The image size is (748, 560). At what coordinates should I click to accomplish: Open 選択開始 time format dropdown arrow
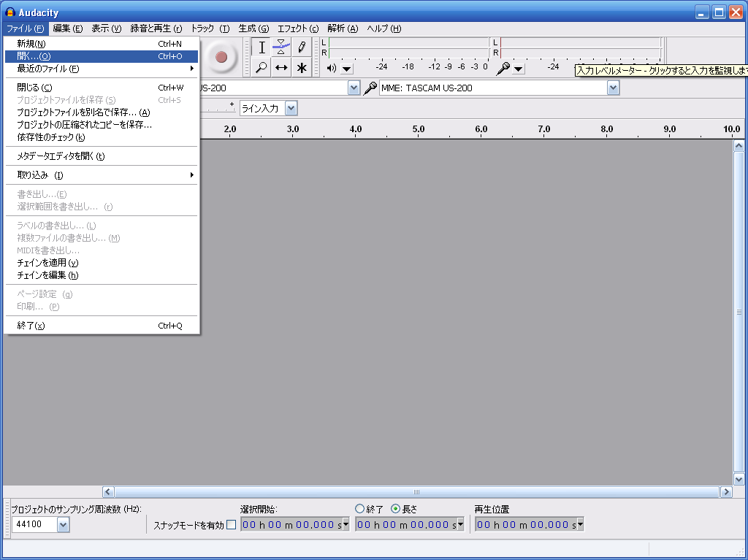click(346, 524)
